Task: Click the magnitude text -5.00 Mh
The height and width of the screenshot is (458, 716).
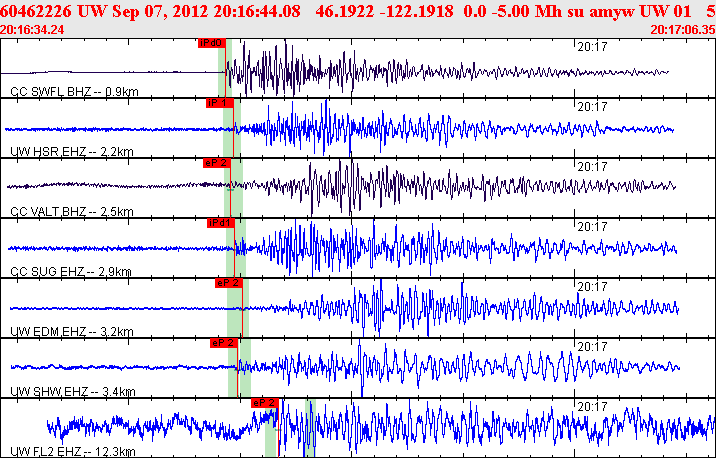Action: click(x=527, y=11)
